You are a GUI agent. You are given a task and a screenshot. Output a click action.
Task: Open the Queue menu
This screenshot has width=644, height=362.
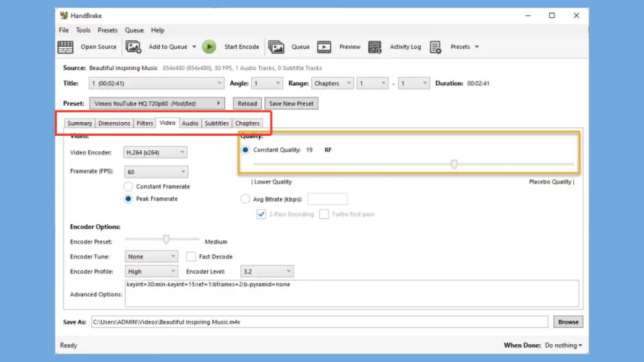point(134,31)
